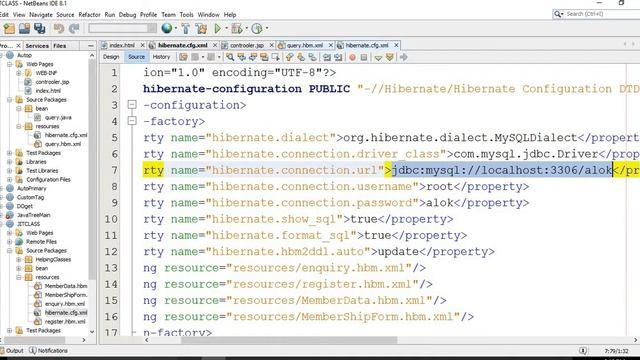Screen dimensions: 640x360
Task: Collapse code fold on line 4
Action: point(132,121)
